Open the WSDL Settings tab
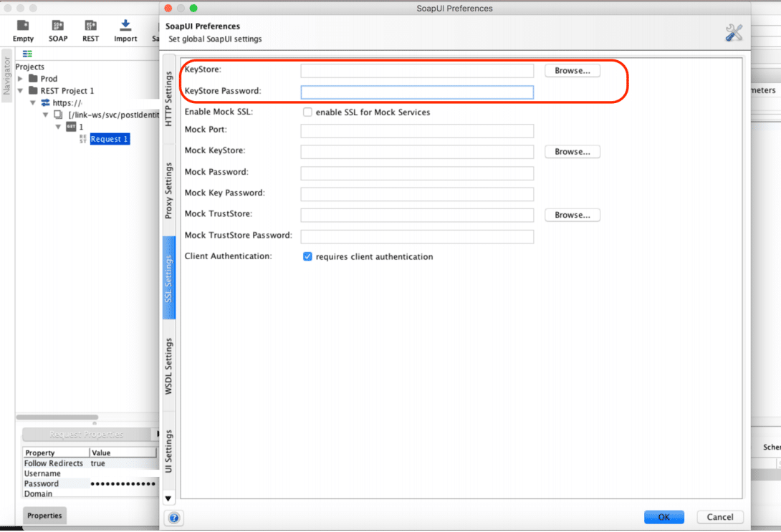The height and width of the screenshot is (532, 781). click(169, 366)
